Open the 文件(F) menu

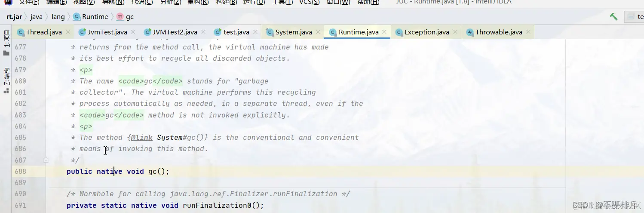(29, 2)
